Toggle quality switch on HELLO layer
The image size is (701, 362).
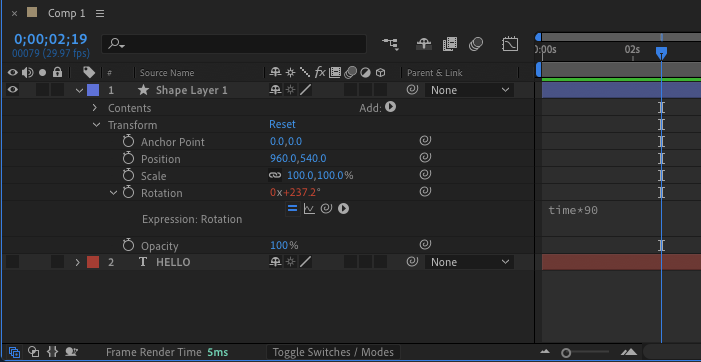click(x=305, y=262)
